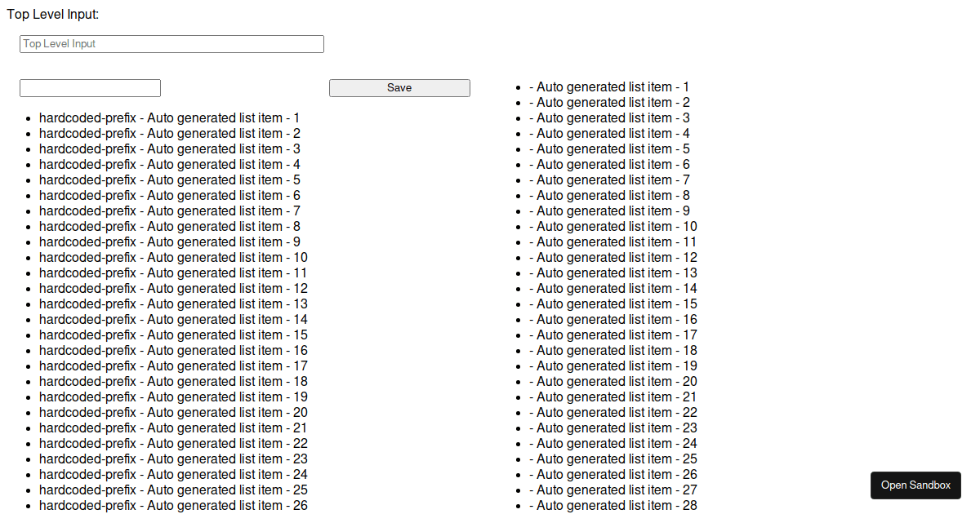
Task: Pick "hardcoded-prefix - Auto generated list item - 25"
Action: tap(173, 490)
